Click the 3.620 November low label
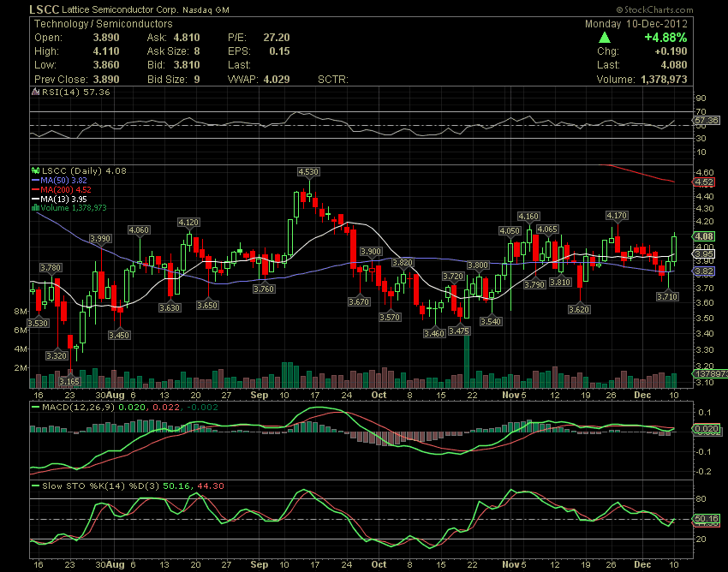Viewport: 728px width, 572px height. click(x=580, y=310)
